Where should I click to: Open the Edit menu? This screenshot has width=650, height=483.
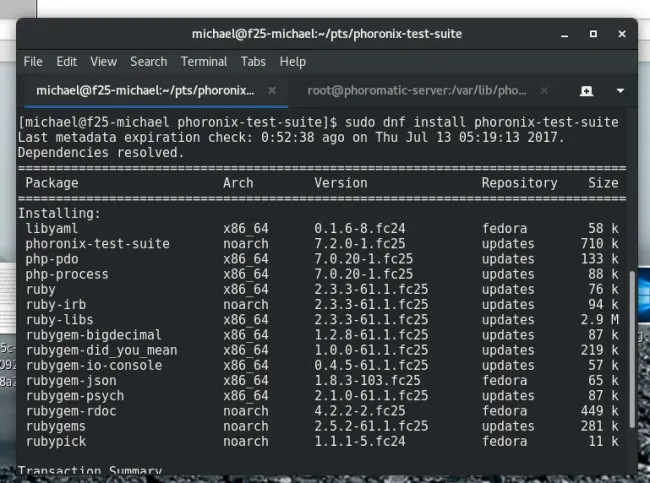tap(66, 62)
